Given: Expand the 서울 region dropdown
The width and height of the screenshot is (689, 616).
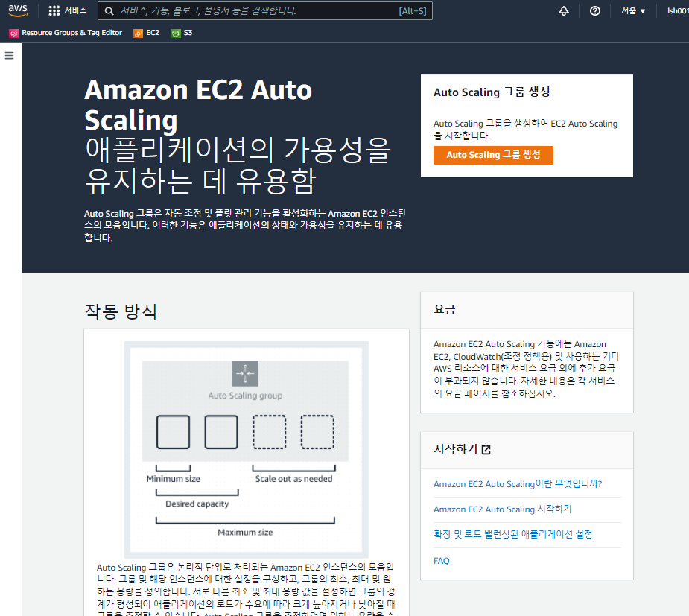Looking at the screenshot, I should pos(633,11).
